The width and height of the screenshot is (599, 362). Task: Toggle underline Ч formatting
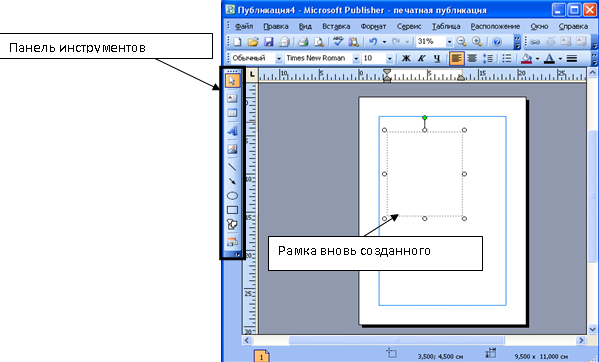[x=437, y=58]
